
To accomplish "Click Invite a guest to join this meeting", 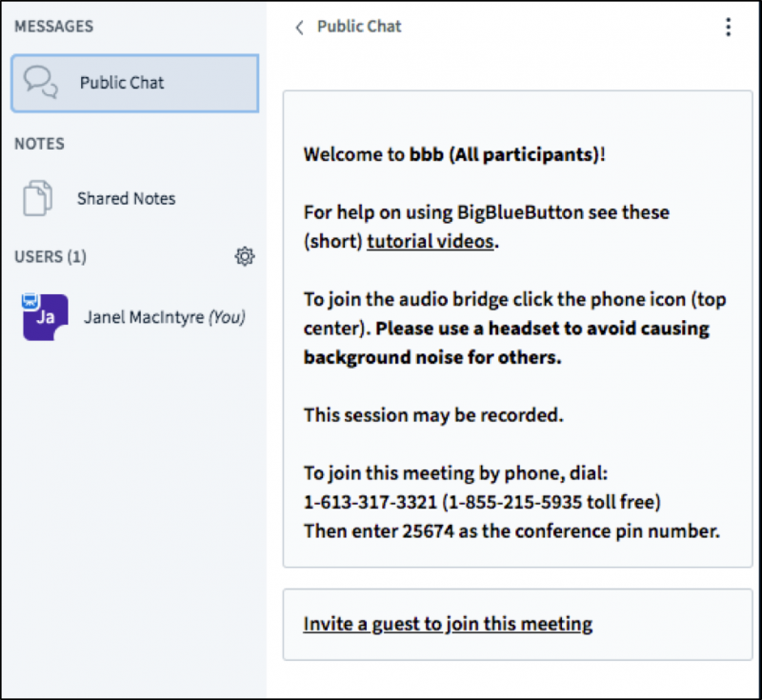I will (x=448, y=625).
